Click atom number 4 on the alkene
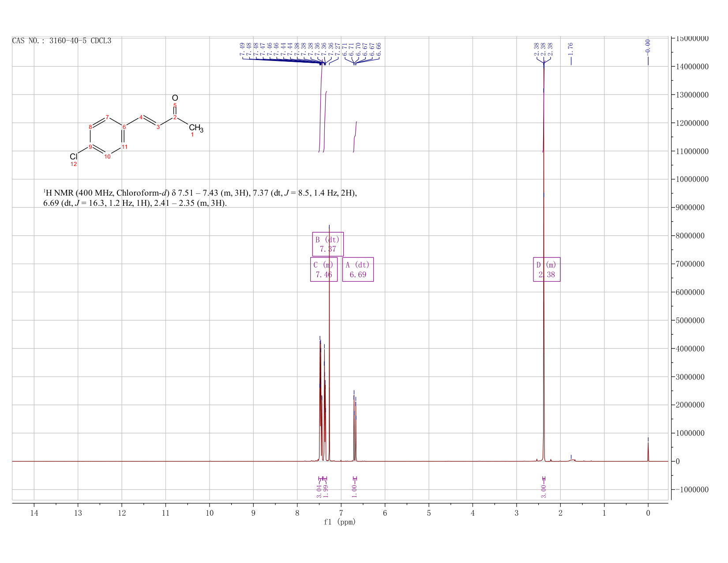 pos(141,117)
